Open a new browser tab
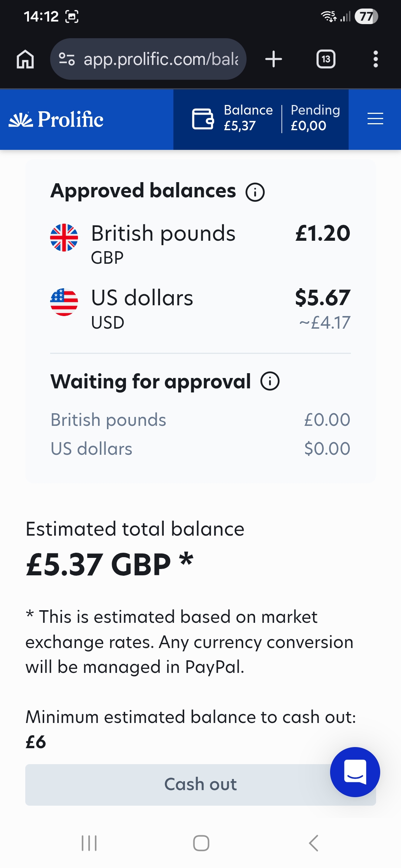 (274, 59)
